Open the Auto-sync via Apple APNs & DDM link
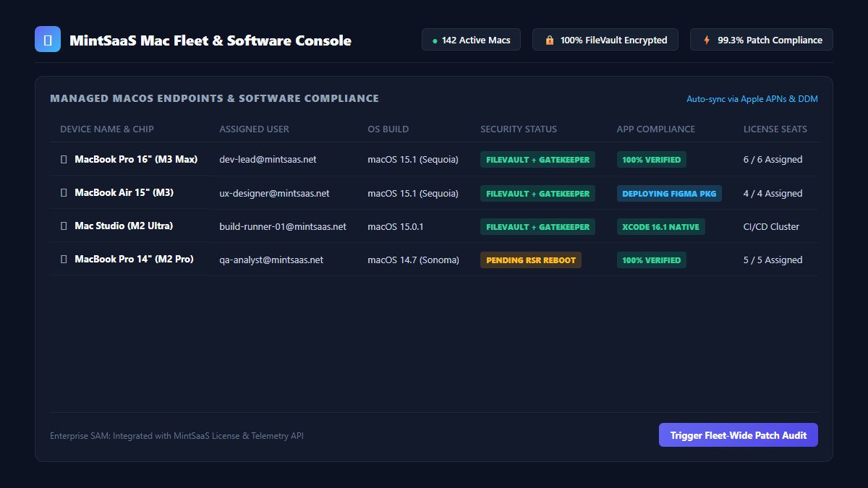The image size is (868, 488). click(752, 99)
